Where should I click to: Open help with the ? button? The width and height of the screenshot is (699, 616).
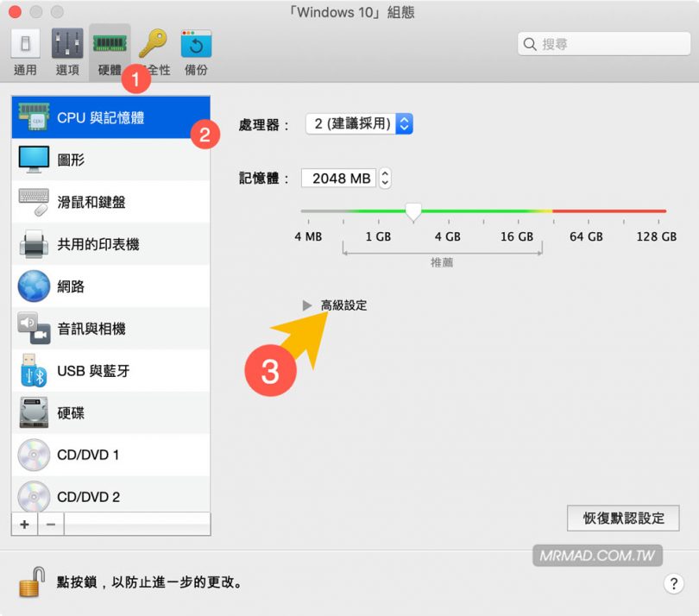(x=674, y=584)
